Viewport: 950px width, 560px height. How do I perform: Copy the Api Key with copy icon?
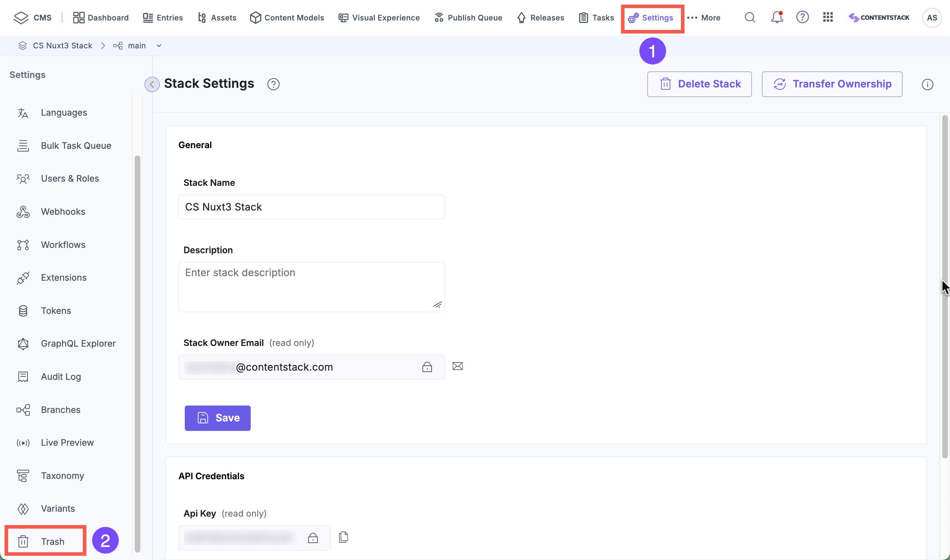(x=343, y=537)
